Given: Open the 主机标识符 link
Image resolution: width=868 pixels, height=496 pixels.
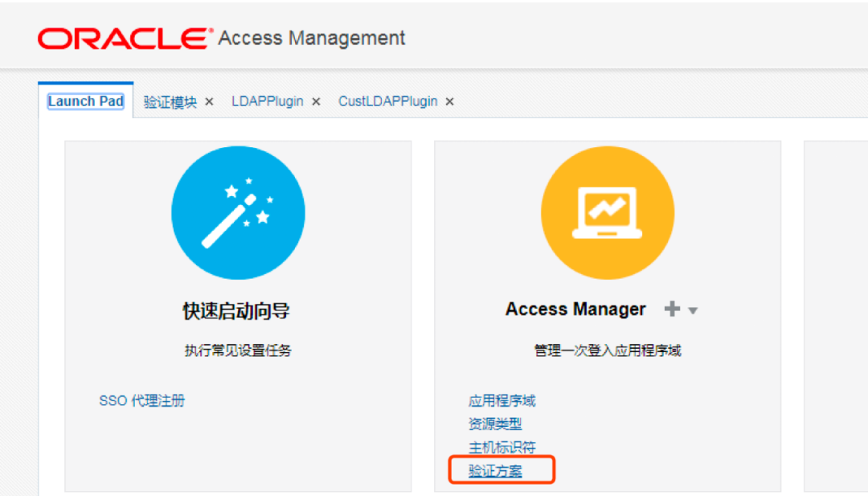Looking at the screenshot, I should (x=502, y=447).
